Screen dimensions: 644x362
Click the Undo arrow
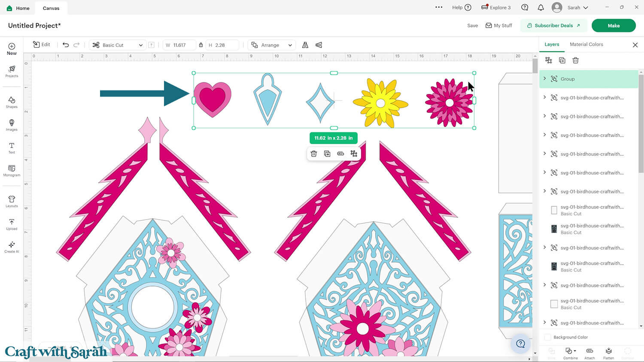[66, 45]
